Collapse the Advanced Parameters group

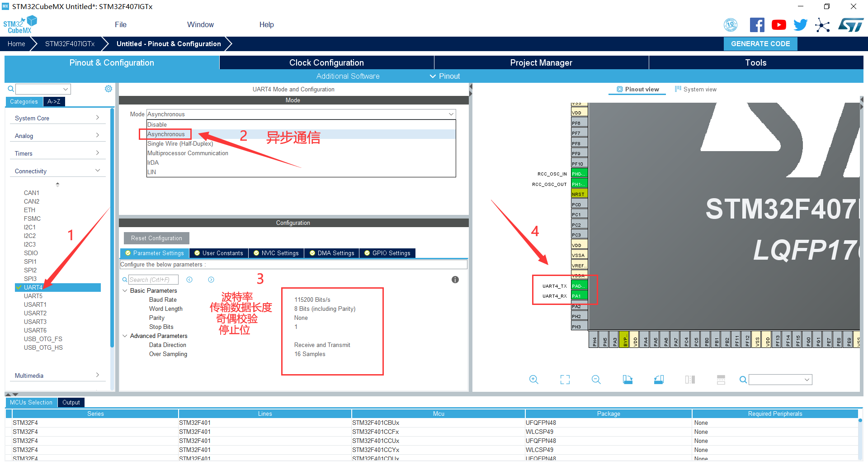125,336
